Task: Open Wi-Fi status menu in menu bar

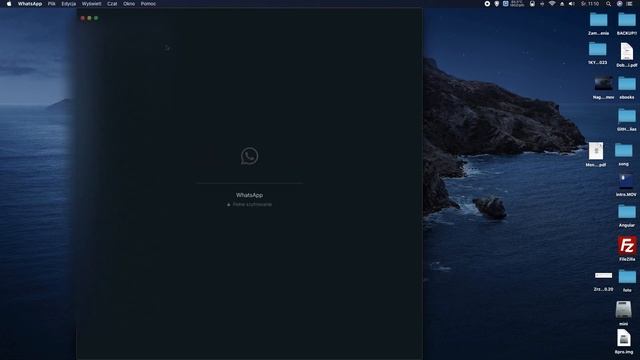Action: 552,4
